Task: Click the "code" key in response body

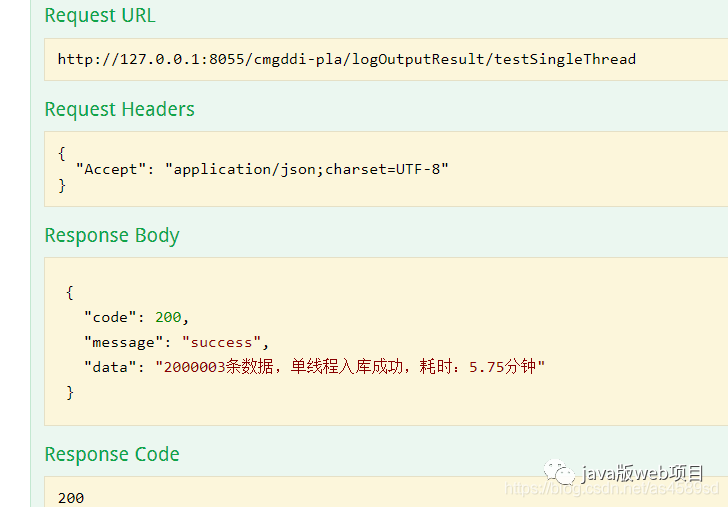Action: pos(110,318)
